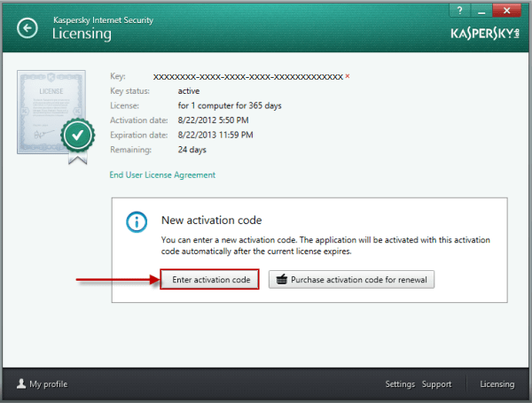532x403 pixels.
Task: Click the 'Expiration date:' label
Action: pyautogui.click(x=139, y=135)
